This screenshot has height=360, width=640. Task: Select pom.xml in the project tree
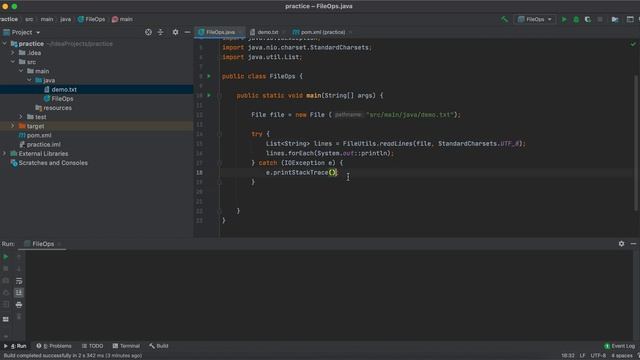[x=39, y=135]
